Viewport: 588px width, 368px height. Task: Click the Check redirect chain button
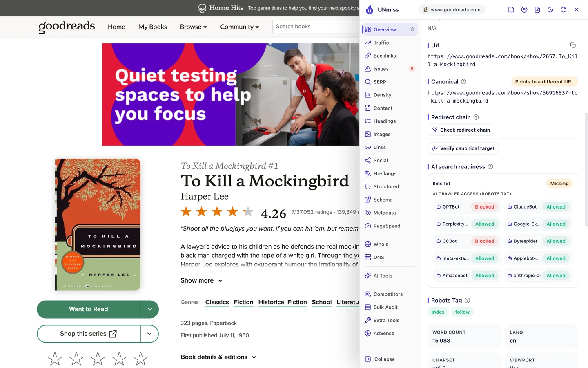click(461, 130)
